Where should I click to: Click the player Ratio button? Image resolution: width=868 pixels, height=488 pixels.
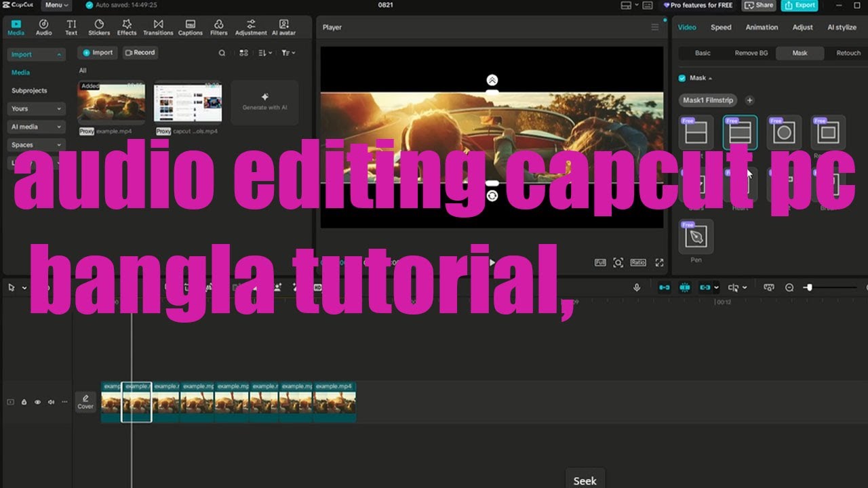click(x=638, y=262)
